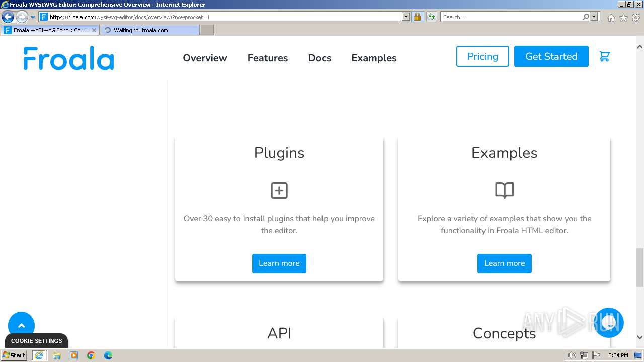Open the browser Tools gear icon
The image size is (644, 362).
pos(636,18)
